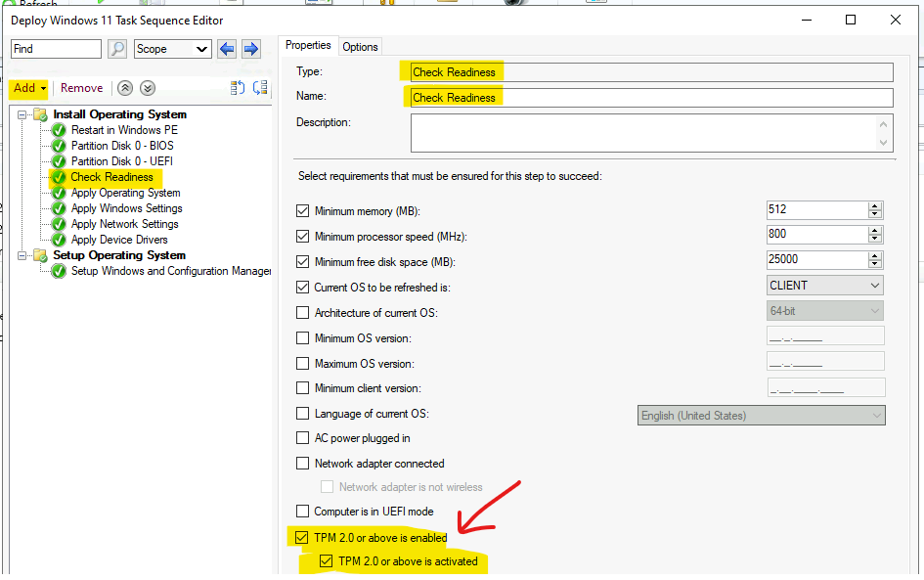The width and height of the screenshot is (924, 580).
Task: Click the collapse all steps icon
Action: point(260,88)
